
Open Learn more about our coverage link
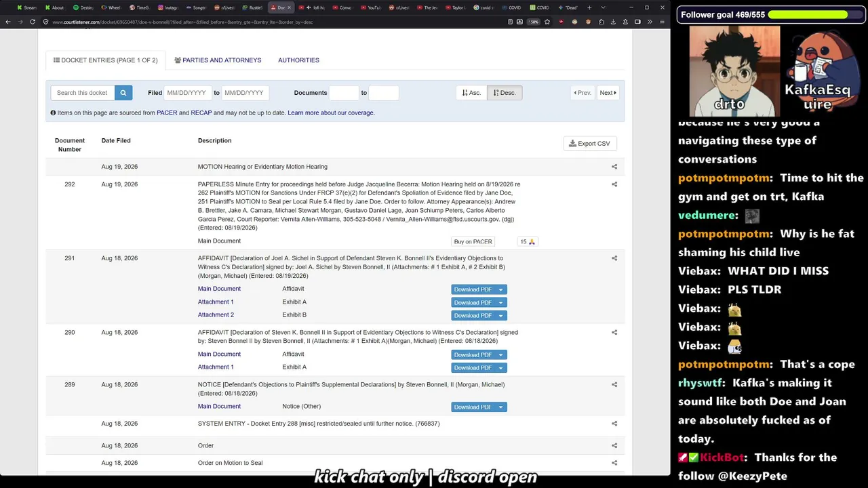click(331, 113)
